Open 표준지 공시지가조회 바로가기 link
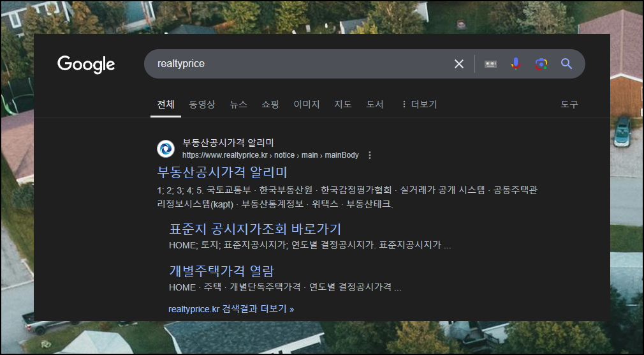The image size is (644, 355). [255, 229]
